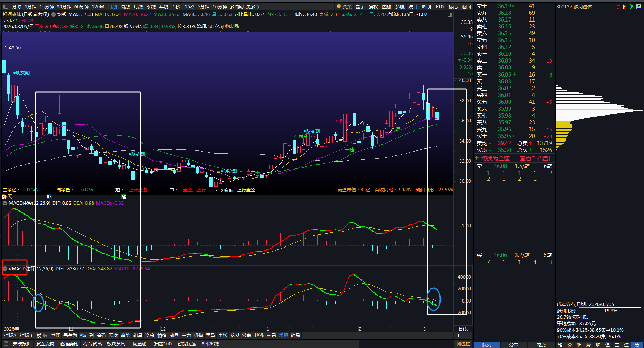Click the diamond icon in chart header
The height and width of the screenshot is (348, 644).
click(443, 14)
